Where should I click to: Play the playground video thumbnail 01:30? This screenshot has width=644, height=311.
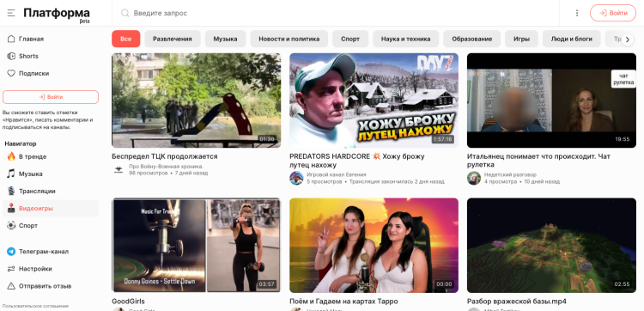pos(197,101)
